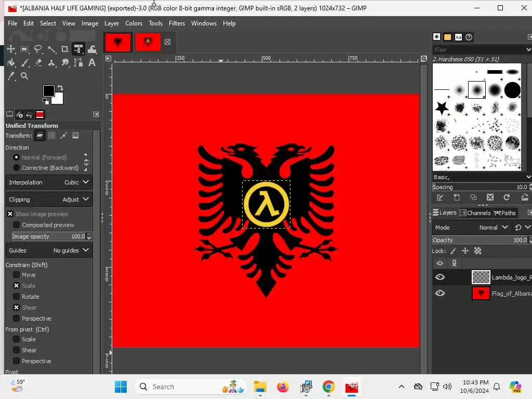Select the Paintbrush tool

tap(24, 62)
